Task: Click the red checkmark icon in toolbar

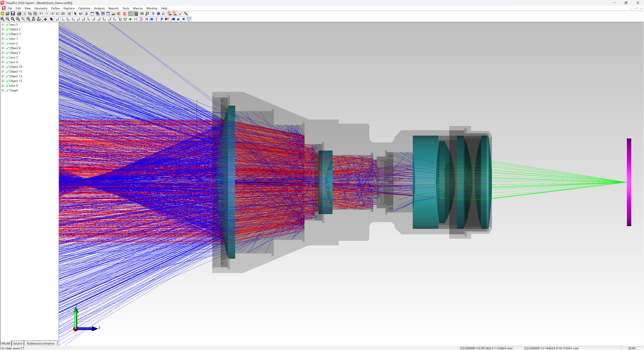Action: pyautogui.click(x=180, y=14)
